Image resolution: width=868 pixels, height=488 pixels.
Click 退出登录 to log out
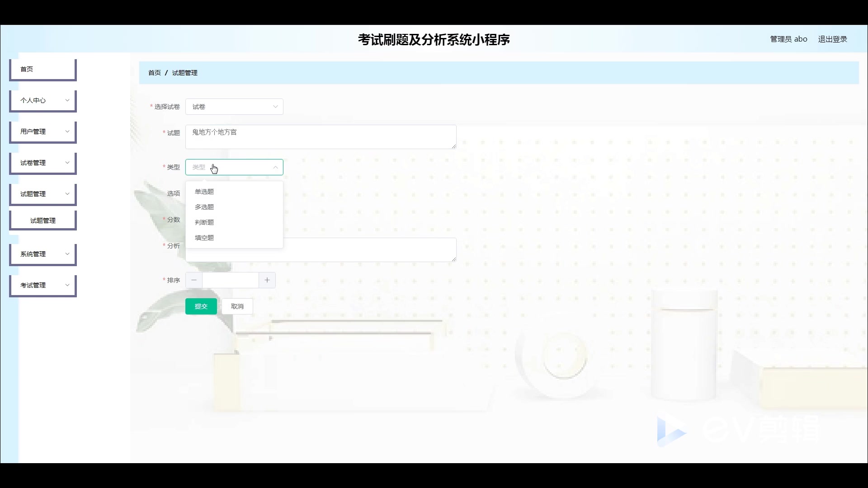pyautogui.click(x=832, y=39)
